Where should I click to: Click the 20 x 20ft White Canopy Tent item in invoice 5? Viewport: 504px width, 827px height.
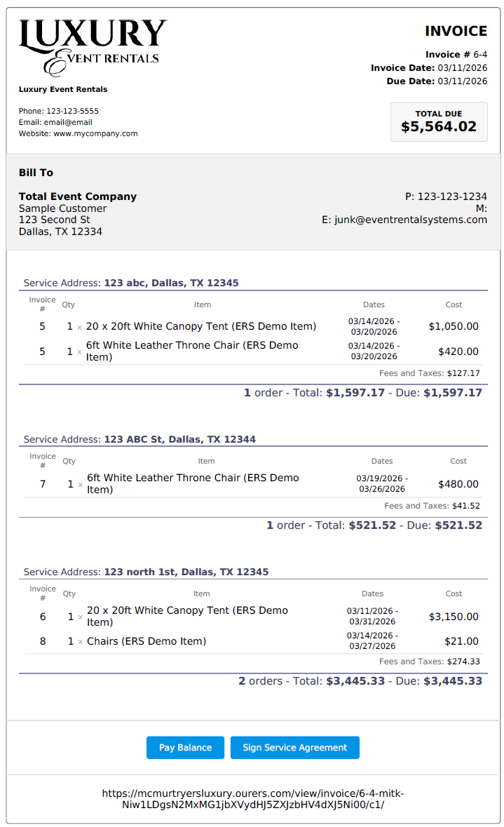click(201, 326)
